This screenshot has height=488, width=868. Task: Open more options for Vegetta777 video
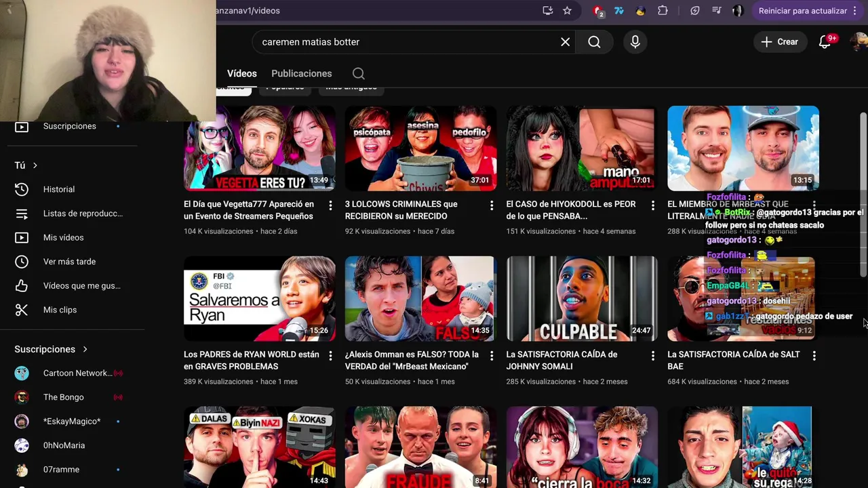point(330,205)
